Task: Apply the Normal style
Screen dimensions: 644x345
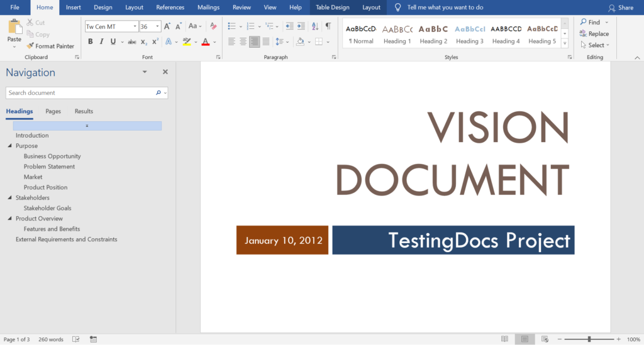Action: pyautogui.click(x=360, y=34)
